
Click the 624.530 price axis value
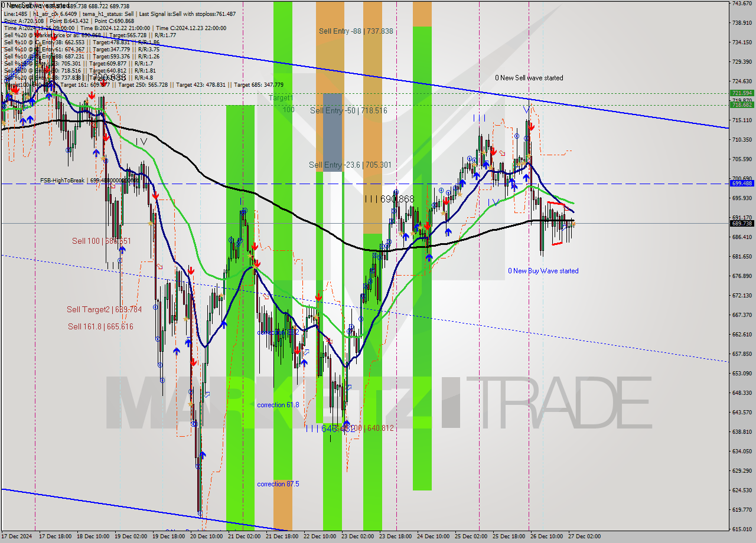[x=742, y=490]
